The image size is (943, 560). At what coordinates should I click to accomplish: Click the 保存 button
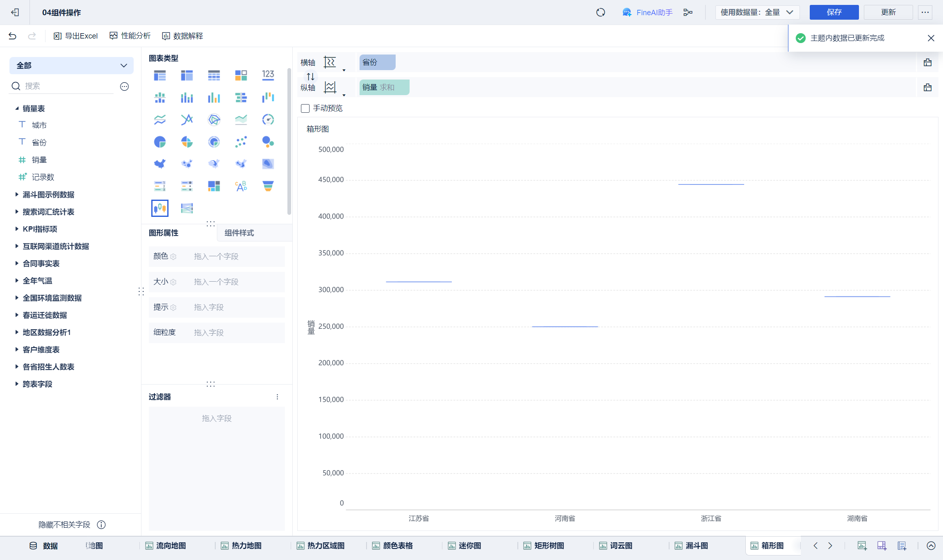point(834,12)
